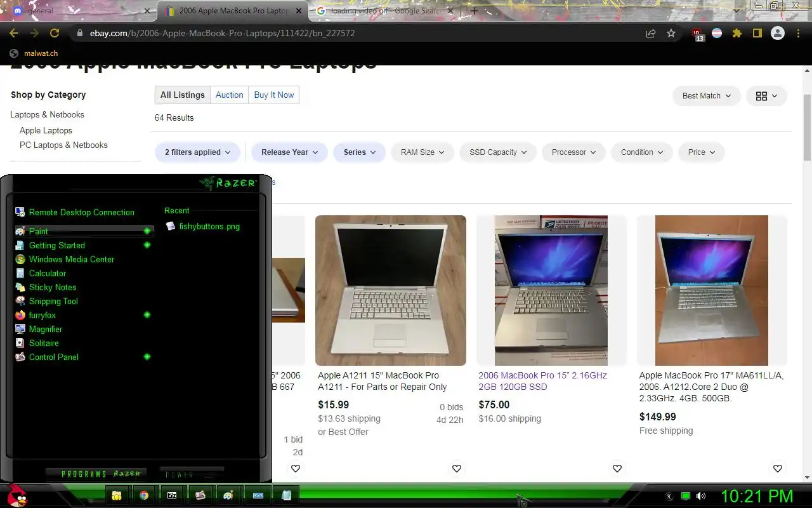Open Apple Laptops category link
812x508 pixels.
click(x=46, y=130)
